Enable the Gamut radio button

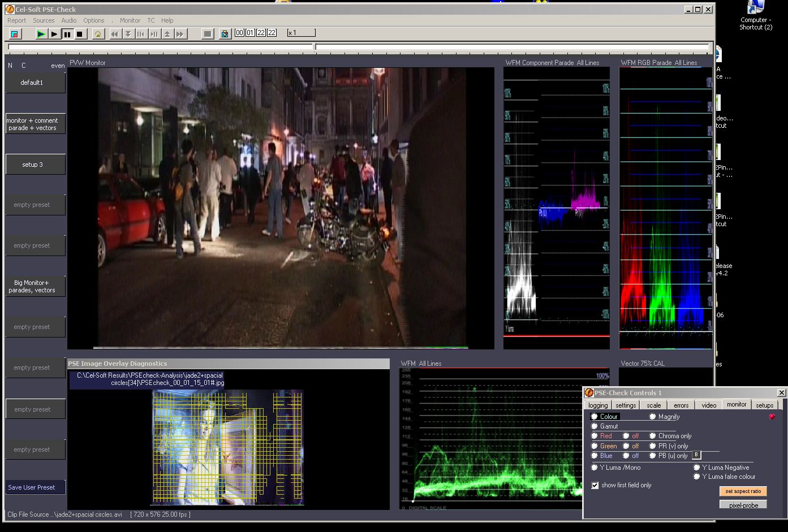(x=595, y=426)
